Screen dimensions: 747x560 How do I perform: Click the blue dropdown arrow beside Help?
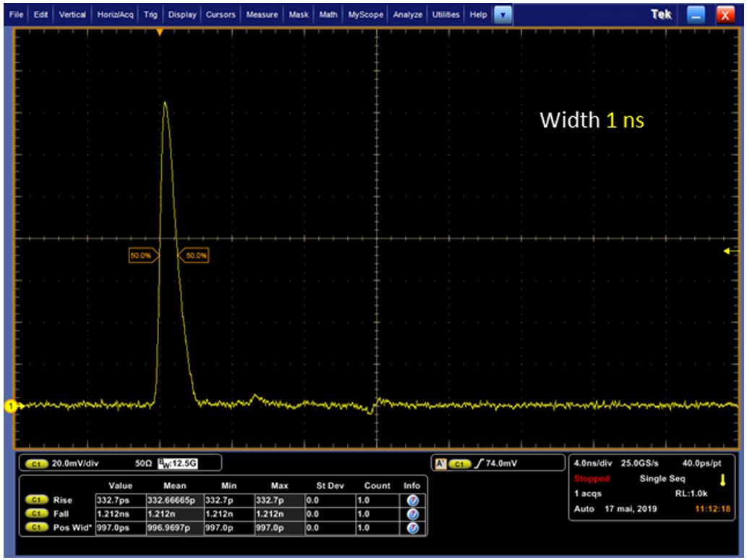[503, 15]
